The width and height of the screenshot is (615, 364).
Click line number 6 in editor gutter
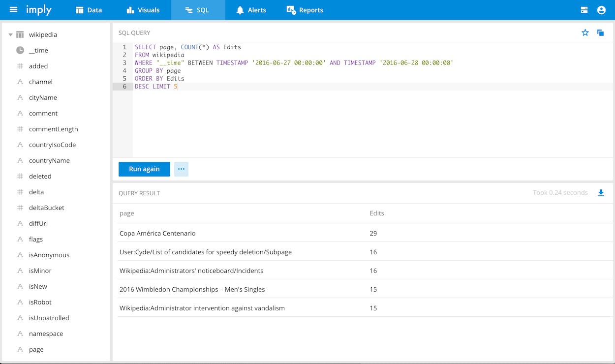tap(125, 87)
